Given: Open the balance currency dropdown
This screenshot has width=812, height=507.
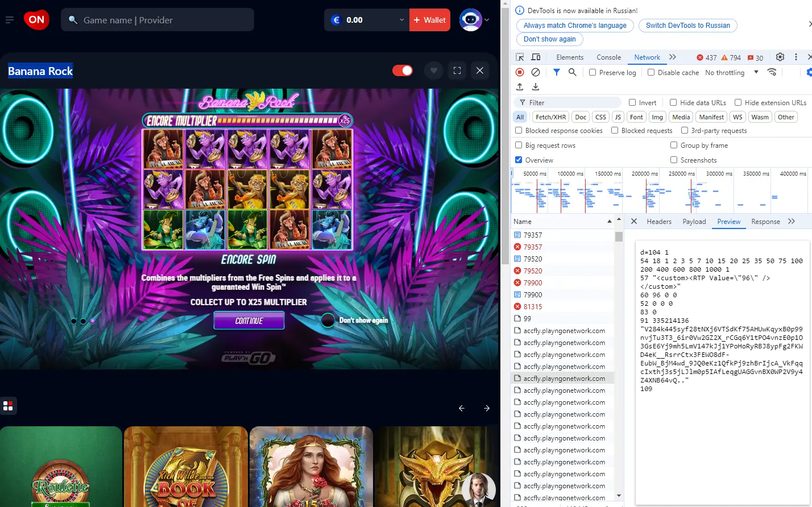Looking at the screenshot, I should click(401, 20).
